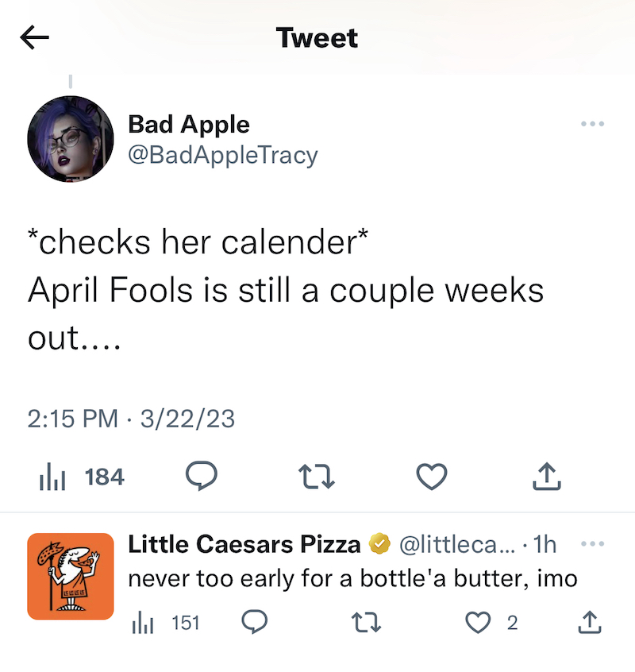Reply to Little Caesars Pizza comment
Image resolution: width=635 pixels, height=672 pixels.
[x=253, y=624]
